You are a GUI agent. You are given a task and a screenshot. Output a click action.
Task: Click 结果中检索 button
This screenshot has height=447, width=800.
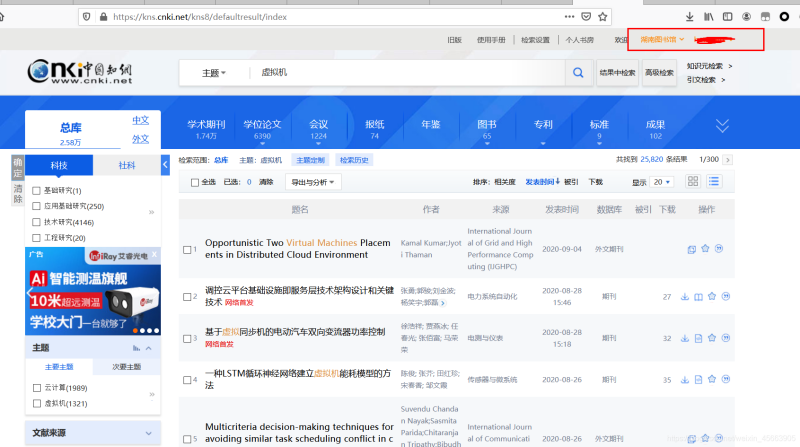click(617, 73)
